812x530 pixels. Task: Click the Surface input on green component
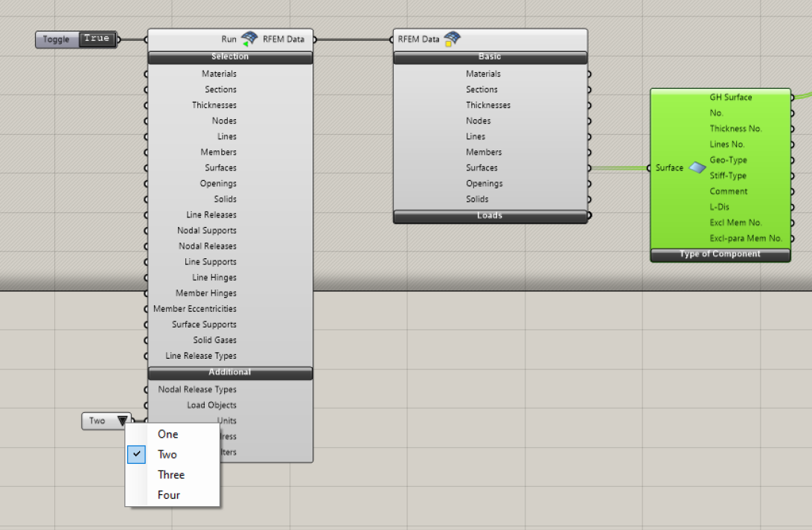tap(669, 168)
